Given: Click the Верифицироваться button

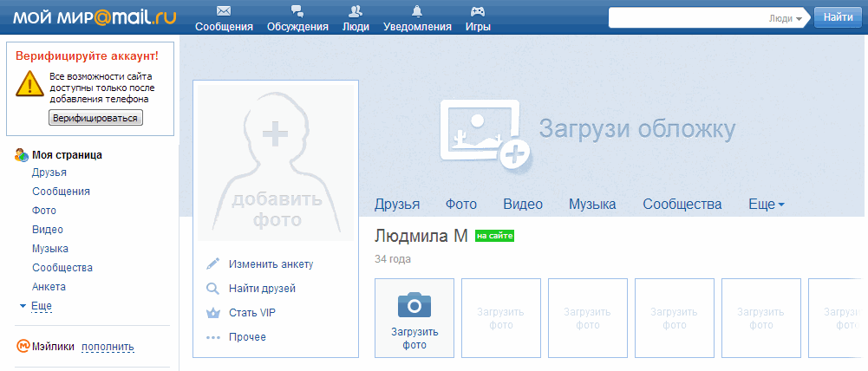Looking at the screenshot, I should point(95,118).
